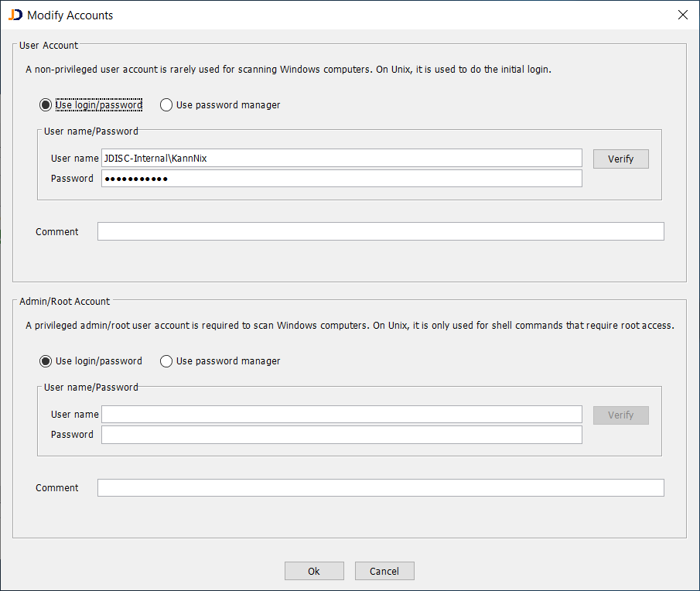The width and height of the screenshot is (700, 591).
Task: Click the User name field showing JDISC-Internal\KannNix
Action: click(x=341, y=158)
